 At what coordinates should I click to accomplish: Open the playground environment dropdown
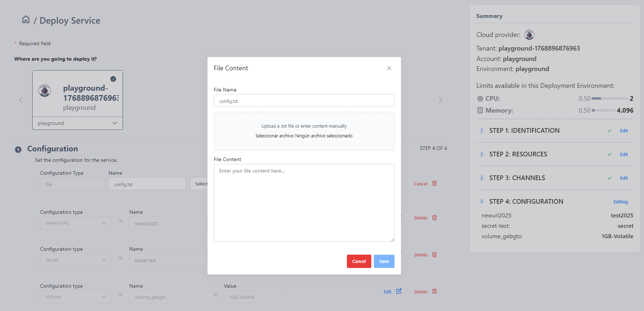click(77, 123)
